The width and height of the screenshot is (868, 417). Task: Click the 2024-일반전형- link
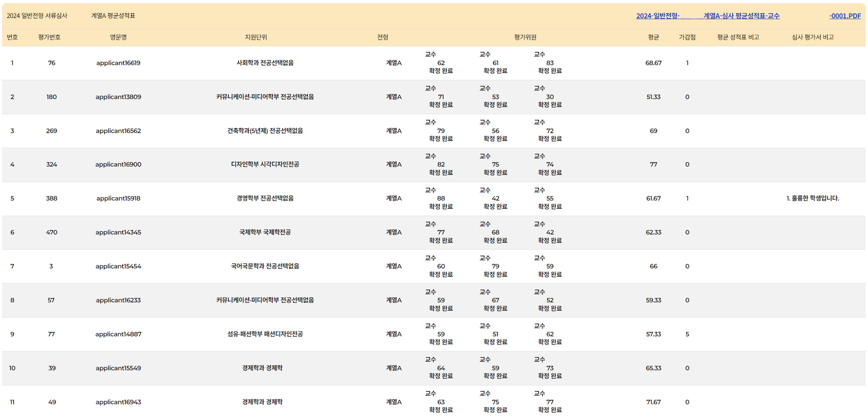[657, 16]
